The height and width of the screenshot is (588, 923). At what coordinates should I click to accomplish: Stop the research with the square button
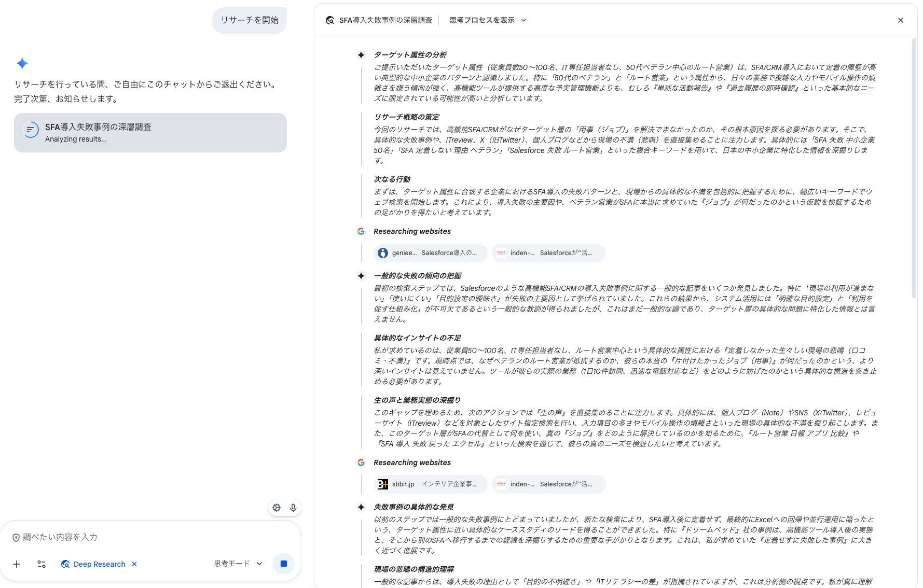coord(284,564)
